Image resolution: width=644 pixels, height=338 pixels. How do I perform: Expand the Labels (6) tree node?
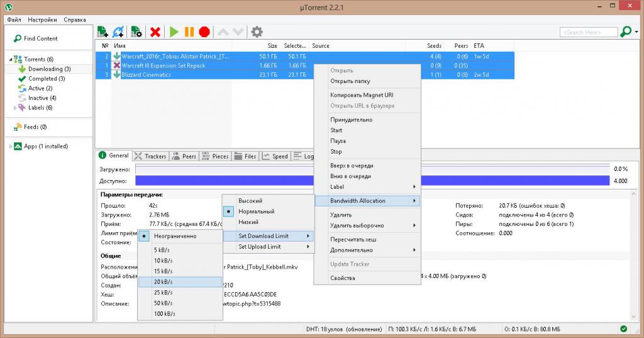pyautogui.click(x=15, y=108)
